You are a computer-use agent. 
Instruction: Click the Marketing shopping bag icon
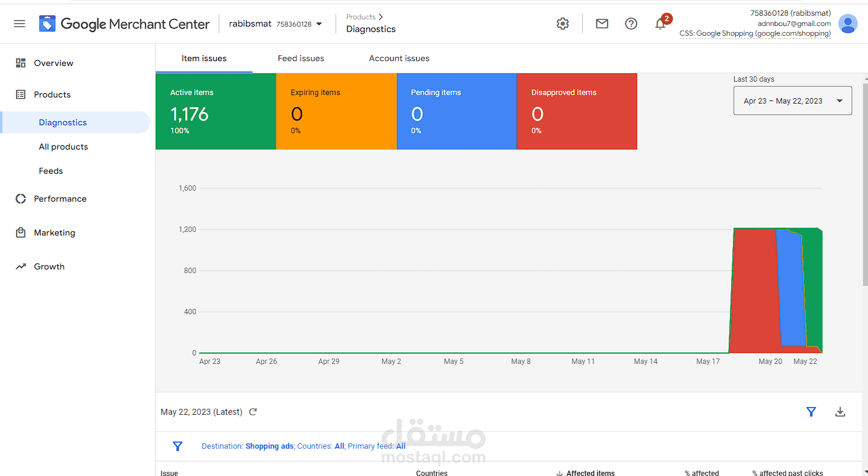(21, 233)
